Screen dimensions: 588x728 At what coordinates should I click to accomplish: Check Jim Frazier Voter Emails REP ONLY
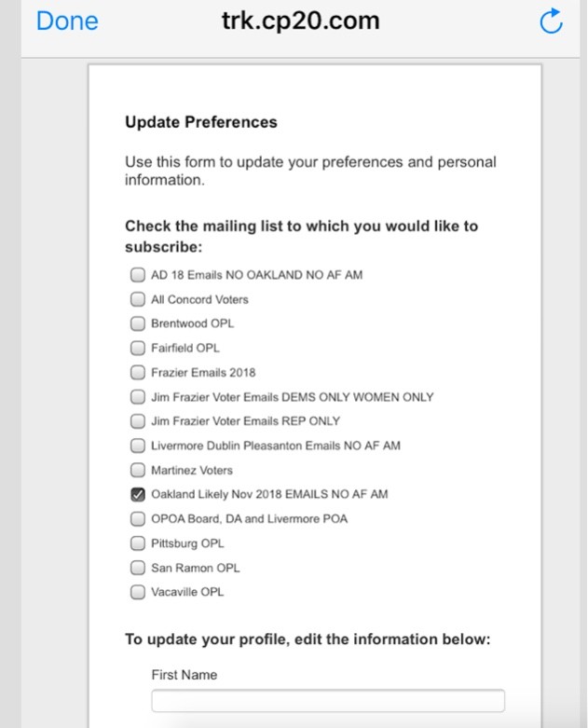pos(137,421)
